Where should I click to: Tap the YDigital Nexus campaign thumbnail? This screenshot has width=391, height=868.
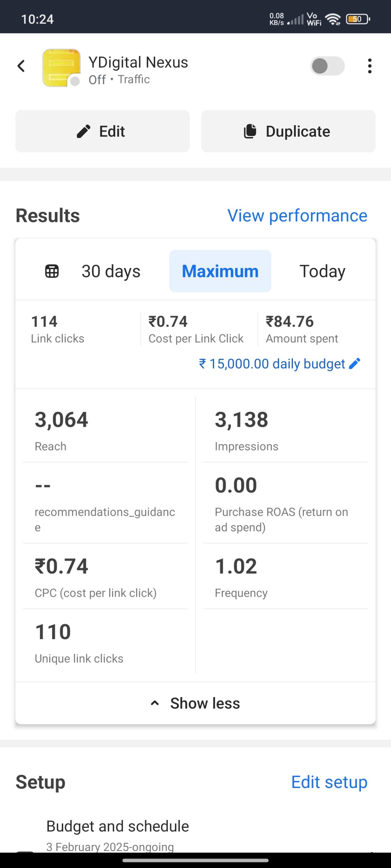pyautogui.click(x=61, y=67)
